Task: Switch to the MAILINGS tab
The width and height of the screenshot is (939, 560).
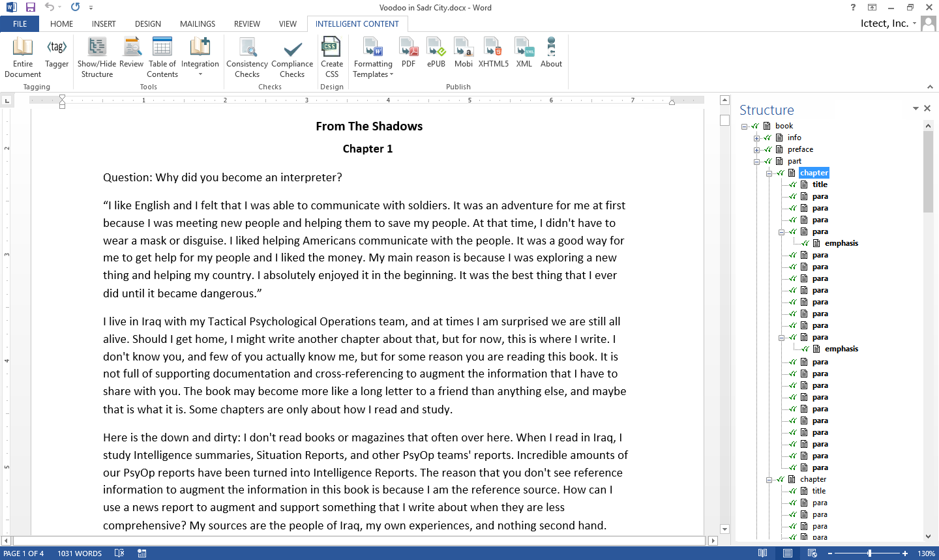Action: (198, 24)
